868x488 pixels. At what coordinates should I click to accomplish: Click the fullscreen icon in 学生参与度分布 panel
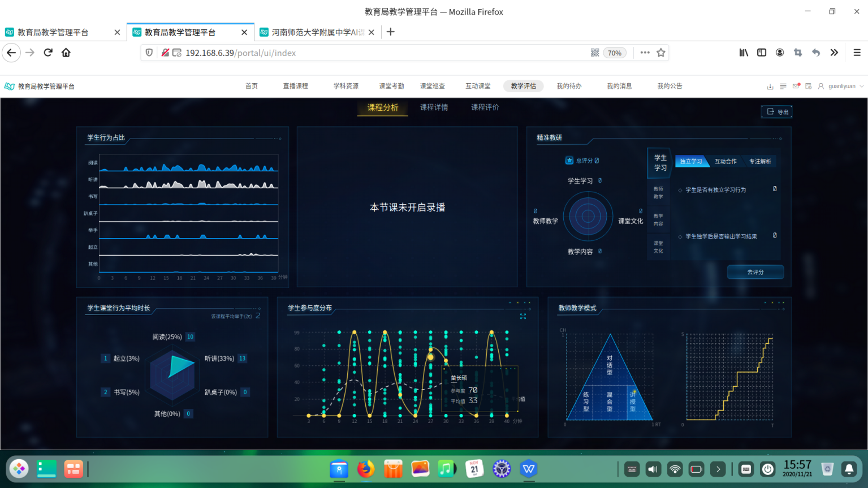click(x=523, y=317)
